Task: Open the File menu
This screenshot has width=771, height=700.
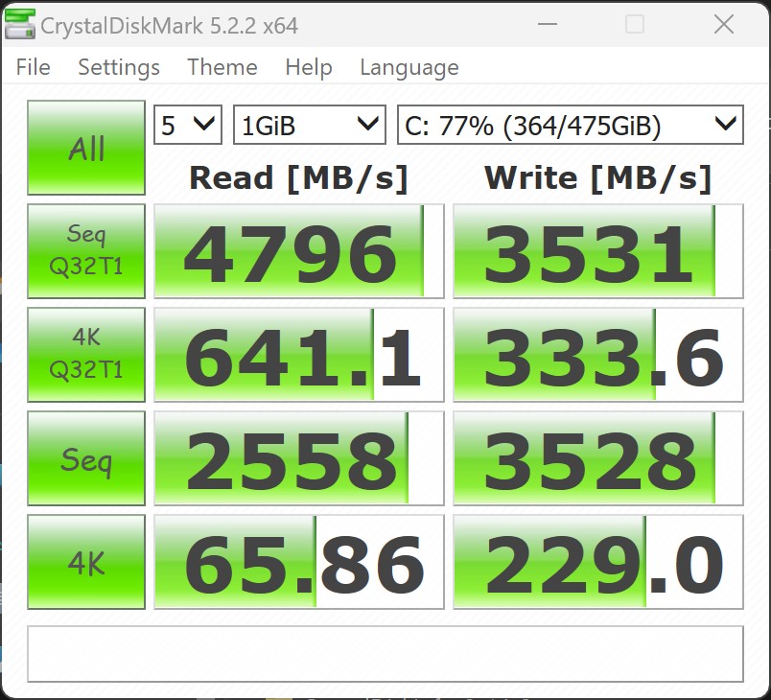Action: click(x=33, y=67)
